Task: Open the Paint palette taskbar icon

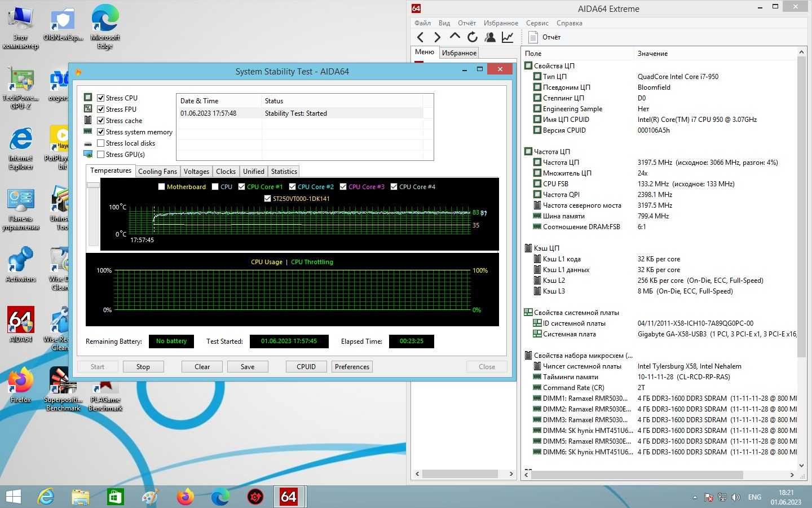Action: (150, 497)
